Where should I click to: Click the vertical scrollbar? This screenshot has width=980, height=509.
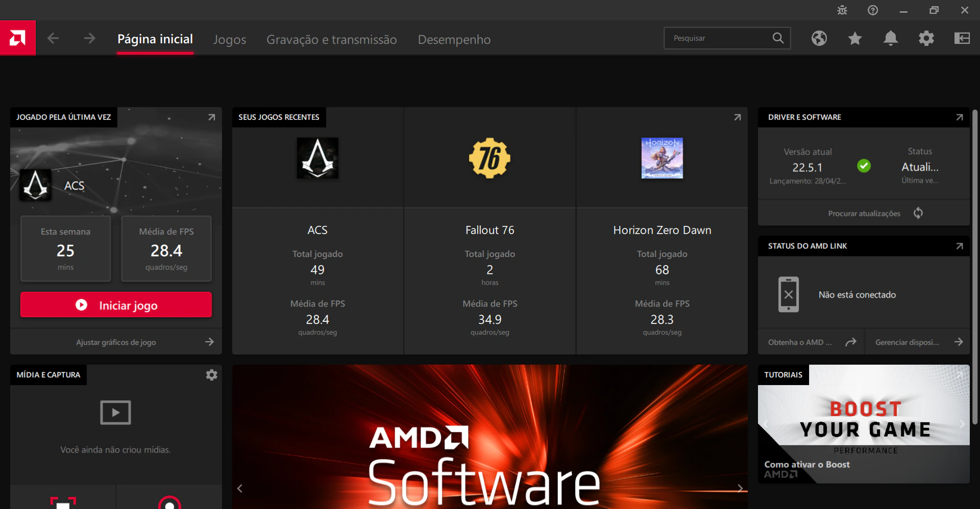pos(975,267)
